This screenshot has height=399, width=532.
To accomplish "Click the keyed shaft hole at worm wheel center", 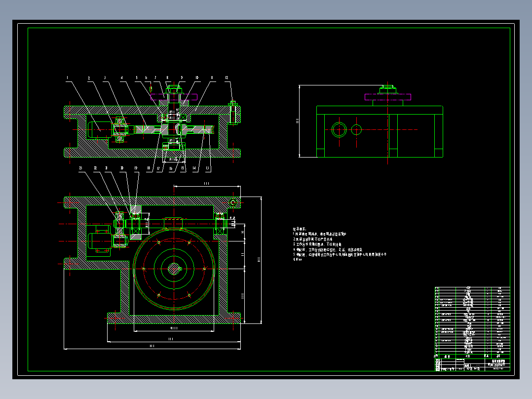I will (x=174, y=269).
